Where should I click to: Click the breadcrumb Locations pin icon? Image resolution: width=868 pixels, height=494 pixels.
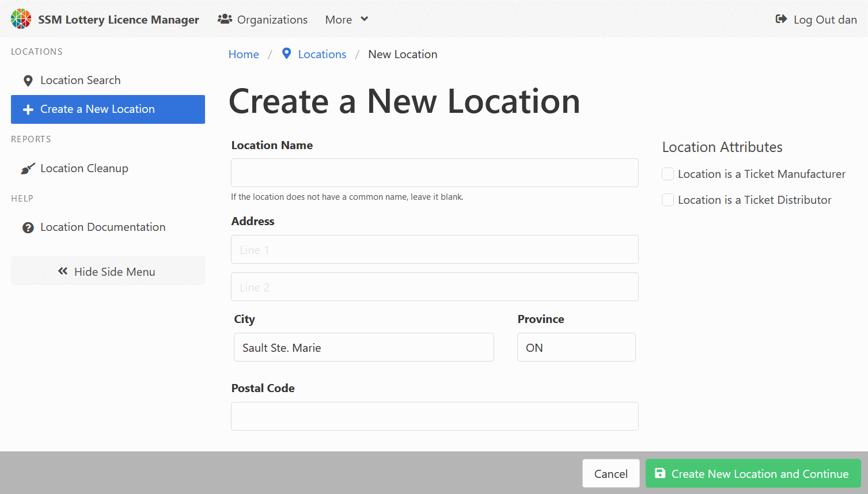[x=286, y=54]
